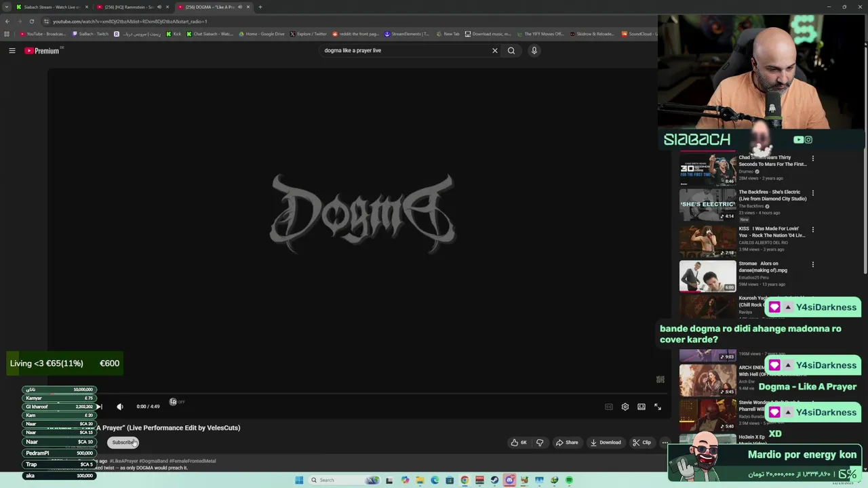Click the browser address bar URL
Screen dimensions: 868x488
click(130, 21)
